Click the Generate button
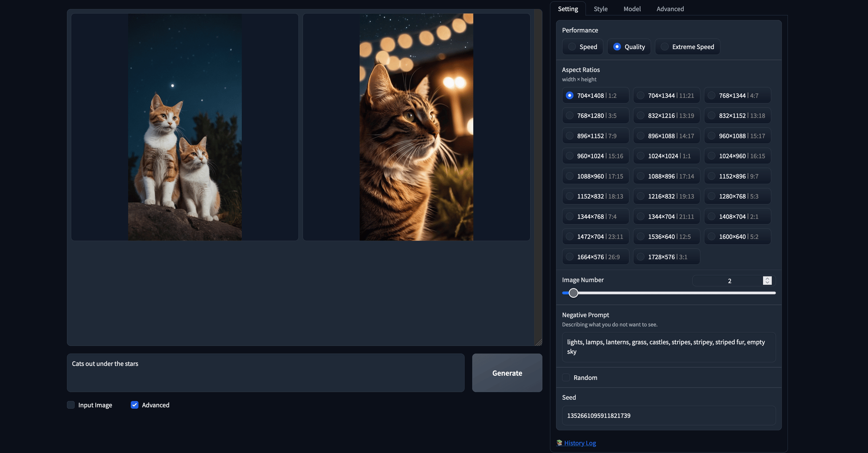The height and width of the screenshot is (453, 868). pos(507,373)
